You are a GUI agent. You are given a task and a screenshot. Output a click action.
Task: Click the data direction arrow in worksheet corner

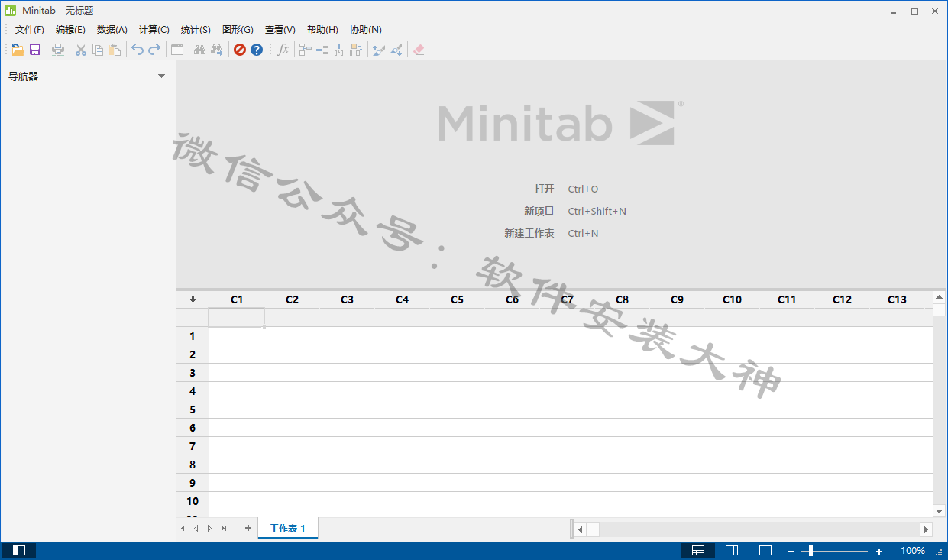point(193,299)
